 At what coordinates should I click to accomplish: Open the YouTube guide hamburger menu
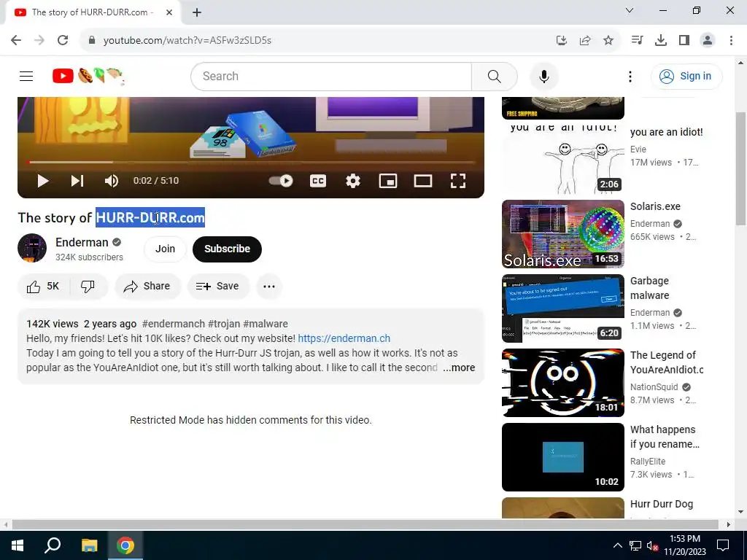click(x=26, y=76)
